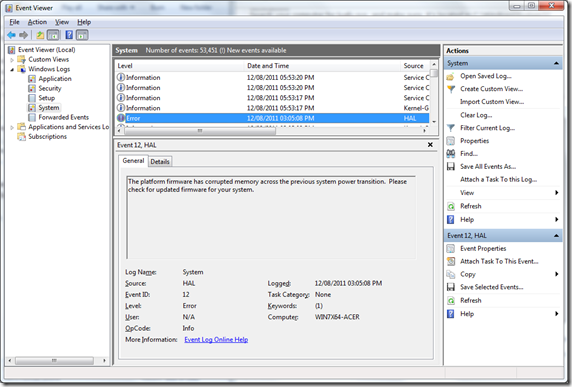572x387 pixels.
Task: Sort by the Level column header
Action: 179,66
